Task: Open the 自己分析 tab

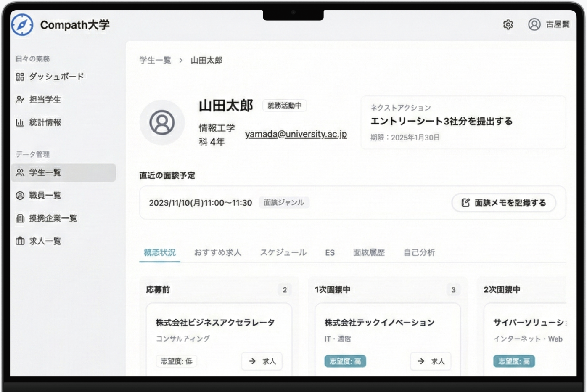Action: [x=419, y=252]
